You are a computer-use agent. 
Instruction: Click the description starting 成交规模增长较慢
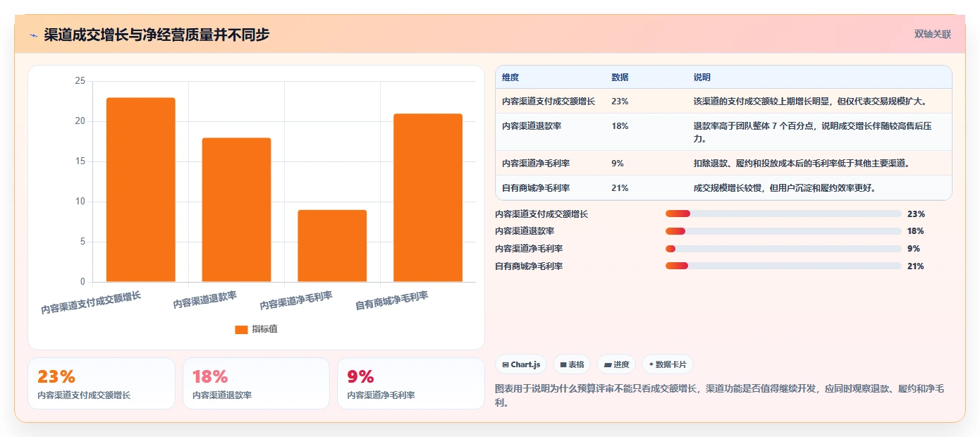785,188
